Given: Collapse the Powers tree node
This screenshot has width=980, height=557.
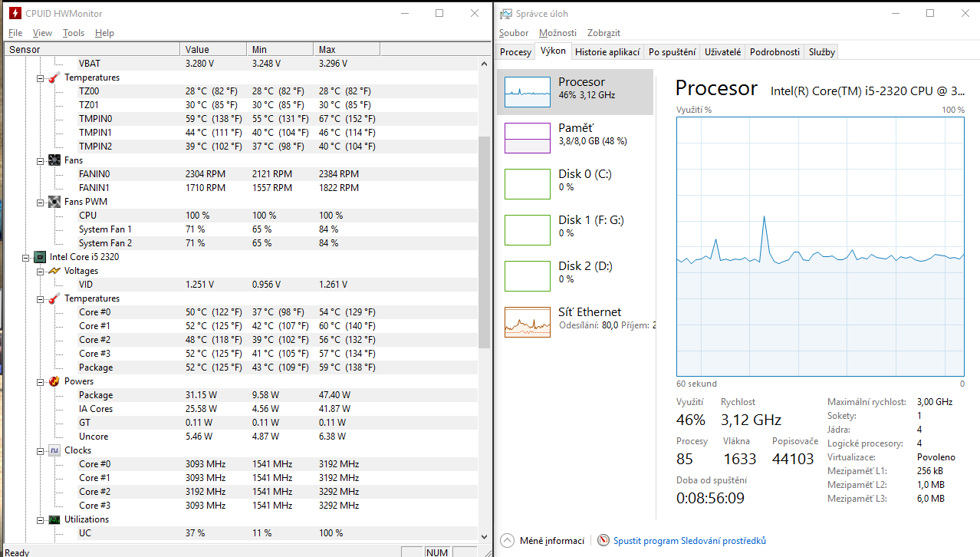Looking at the screenshot, I should [x=41, y=381].
